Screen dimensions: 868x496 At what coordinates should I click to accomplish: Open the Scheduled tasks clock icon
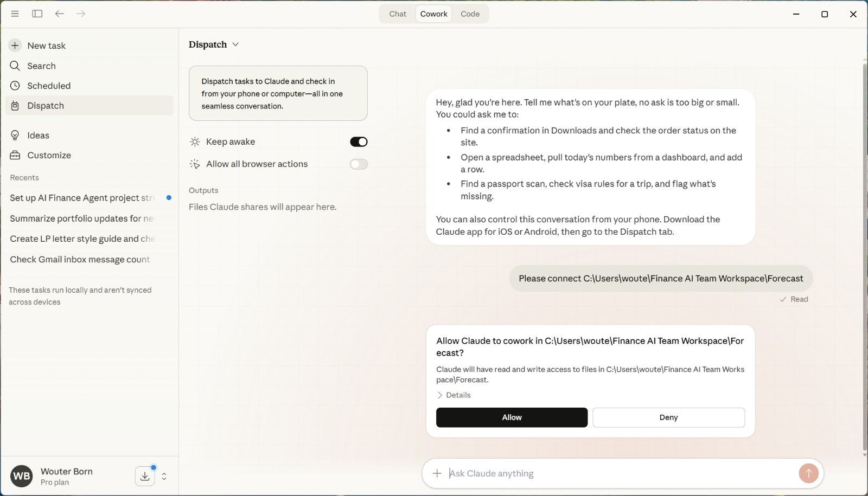click(x=15, y=85)
